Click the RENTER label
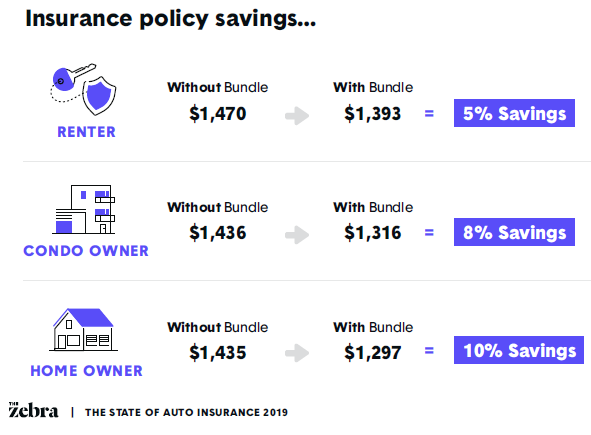Viewport: 591px width, 435px height. (86, 132)
